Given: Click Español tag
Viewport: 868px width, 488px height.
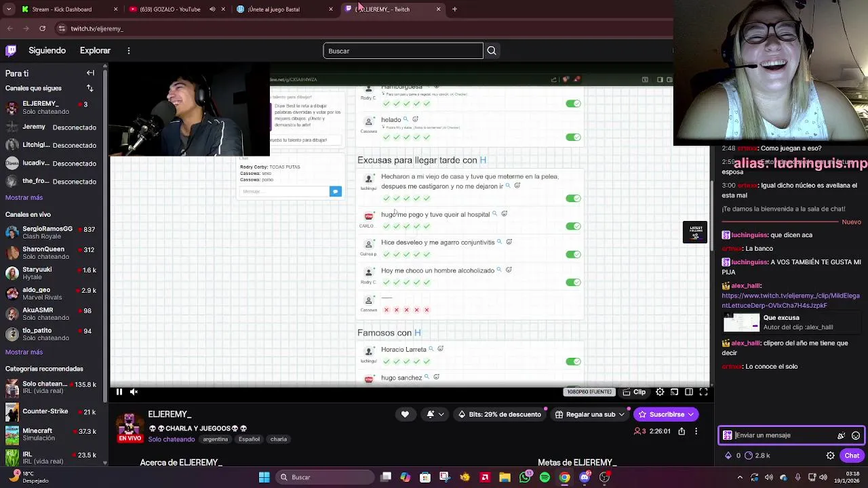Looking at the screenshot, I should [249, 439].
